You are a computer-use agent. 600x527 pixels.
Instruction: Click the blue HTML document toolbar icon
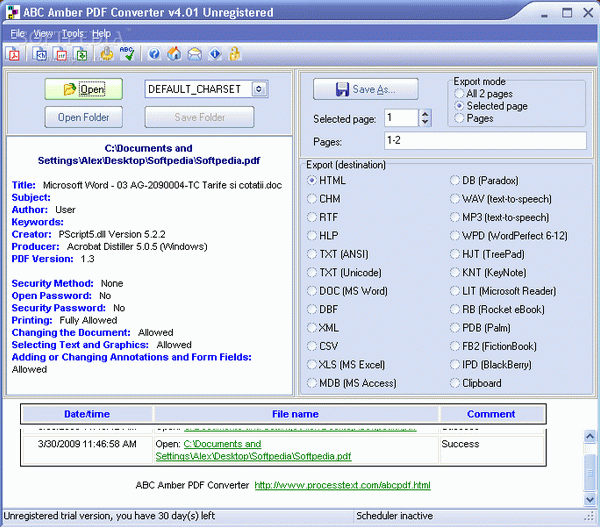(x=40, y=54)
